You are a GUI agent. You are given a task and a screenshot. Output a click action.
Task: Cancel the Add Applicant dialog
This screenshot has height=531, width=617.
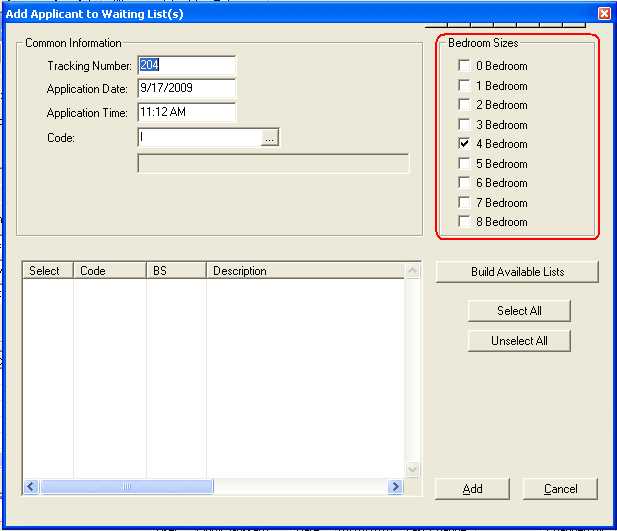coord(560,489)
